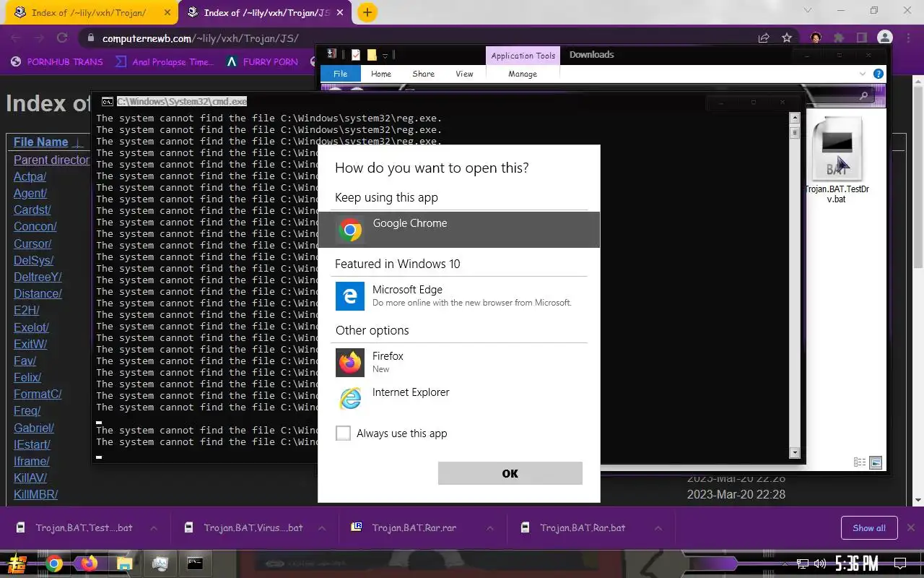
Task: Reload the current Chrome page
Action: (62, 38)
